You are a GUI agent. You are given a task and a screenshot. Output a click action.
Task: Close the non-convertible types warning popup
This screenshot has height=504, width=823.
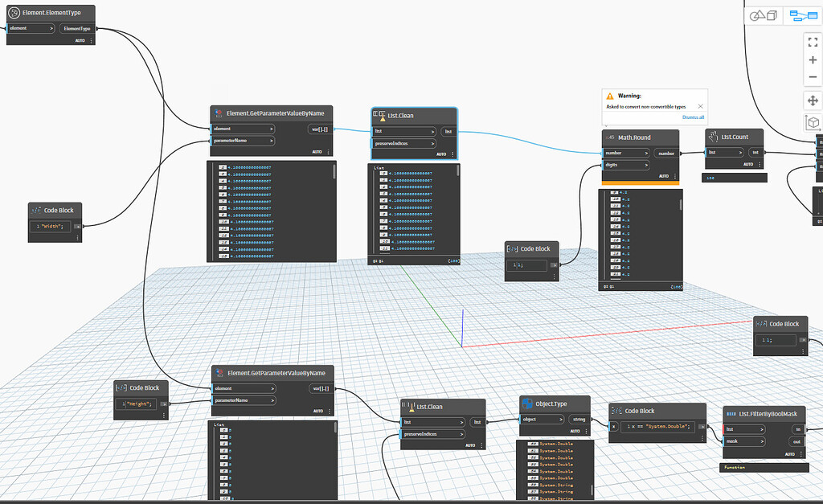click(x=700, y=106)
